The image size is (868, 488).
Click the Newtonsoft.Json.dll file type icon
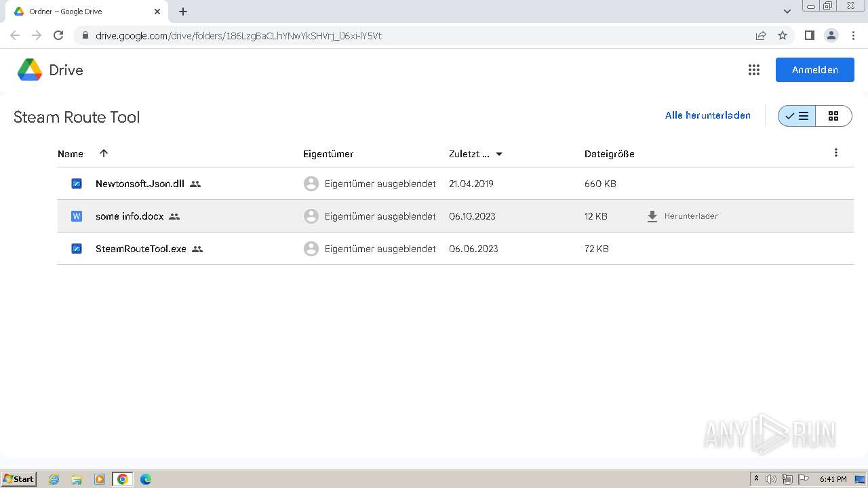click(77, 184)
